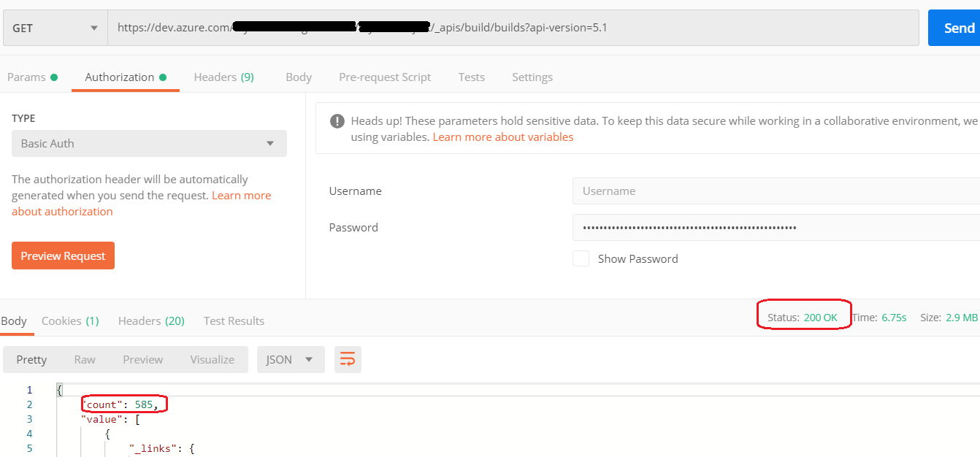Click the Preview Request button
The image size is (980, 457).
pyautogui.click(x=63, y=256)
